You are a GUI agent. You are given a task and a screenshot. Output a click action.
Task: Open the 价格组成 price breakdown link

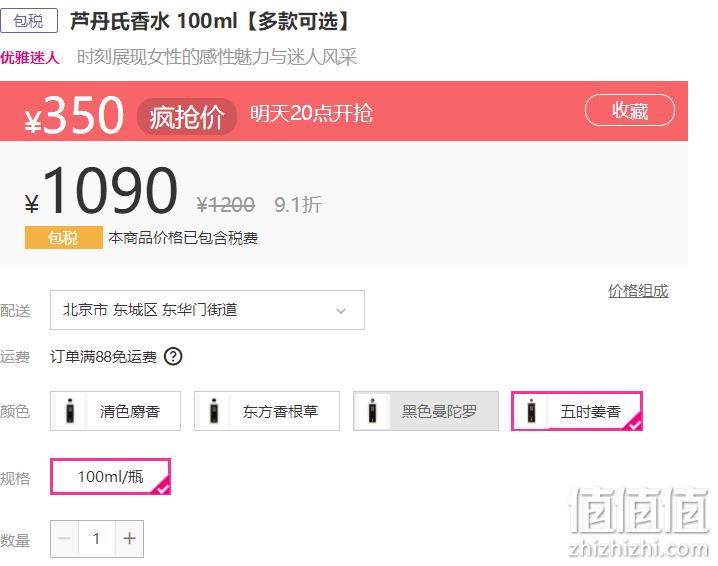pyautogui.click(x=638, y=291)
